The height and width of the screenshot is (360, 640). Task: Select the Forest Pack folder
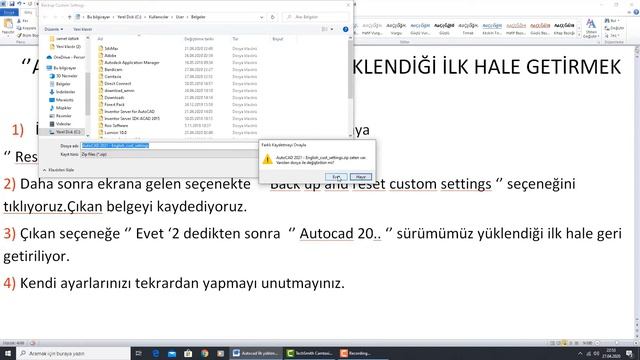click(111, 104)
